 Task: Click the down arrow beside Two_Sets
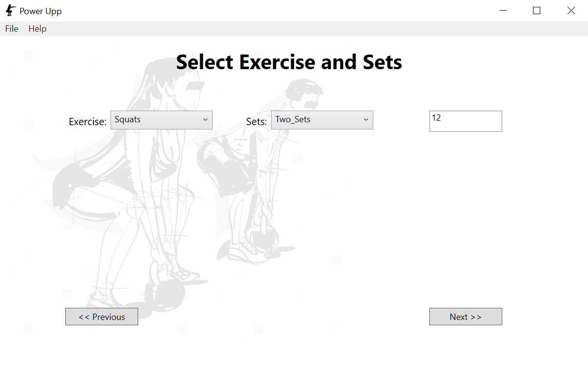pyautogui.click(x=366, y=120)
